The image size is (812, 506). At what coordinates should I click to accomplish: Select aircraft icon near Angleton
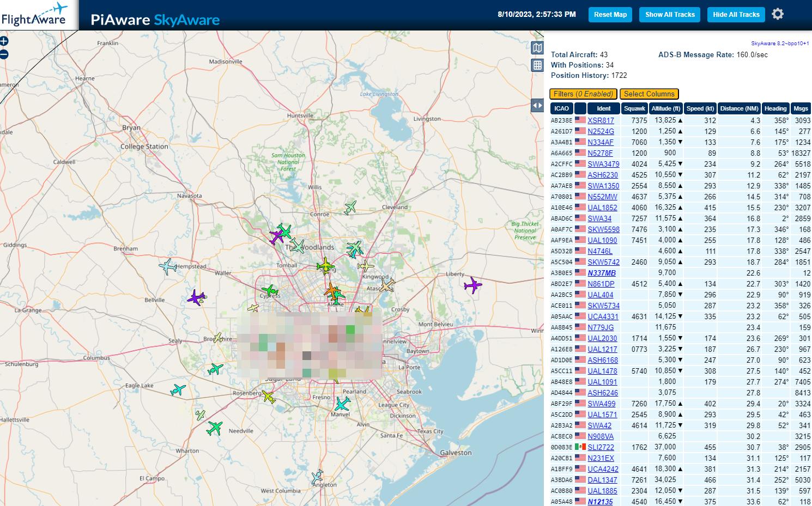pos(317,477)
